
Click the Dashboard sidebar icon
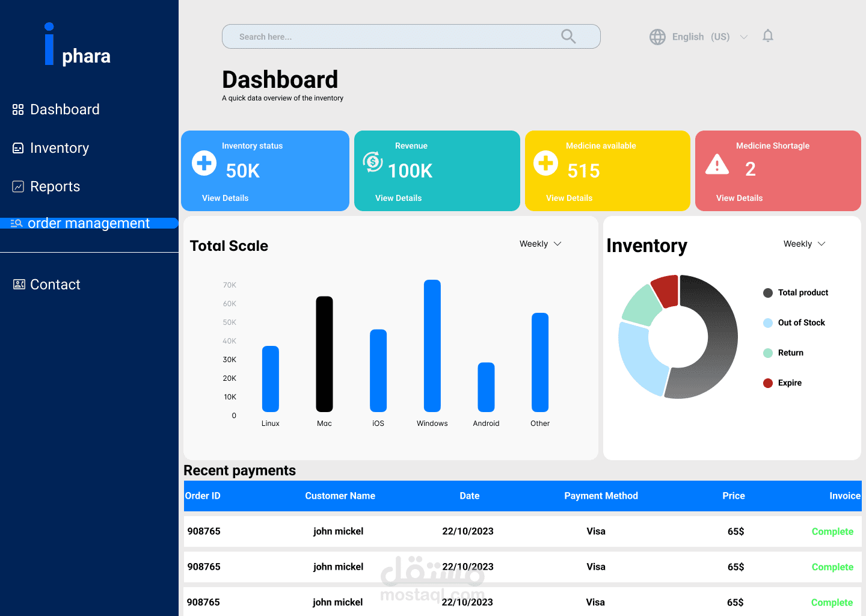pos(17,109)
